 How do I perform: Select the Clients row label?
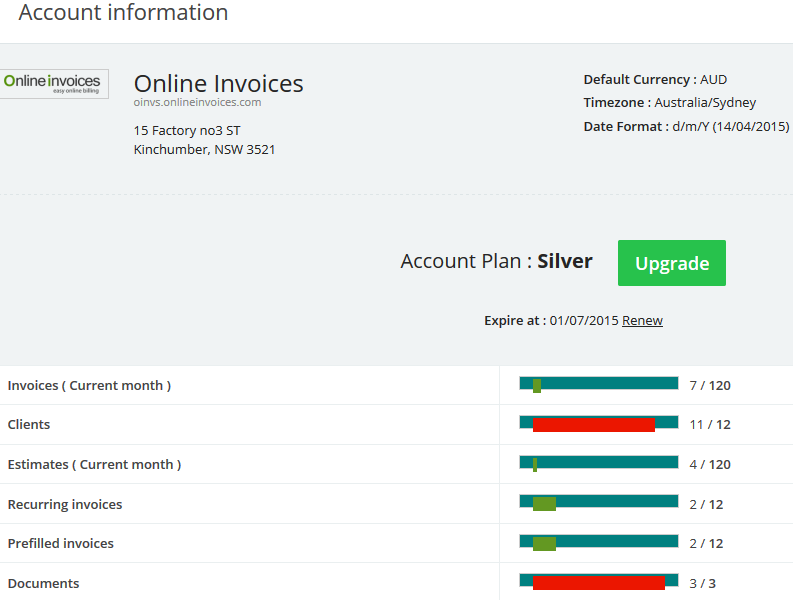click(29, 425)
